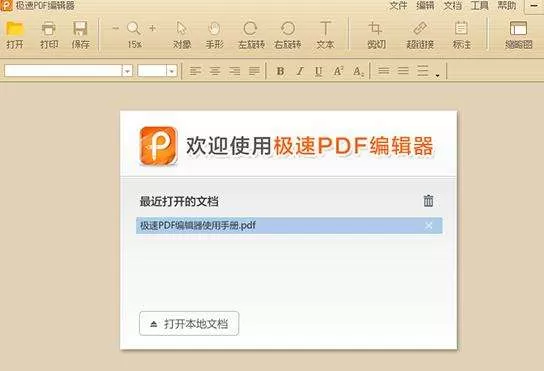This screenshot has height=371, width=544.
Task: Apply subscript formatting
Action: tap(358, 71)
